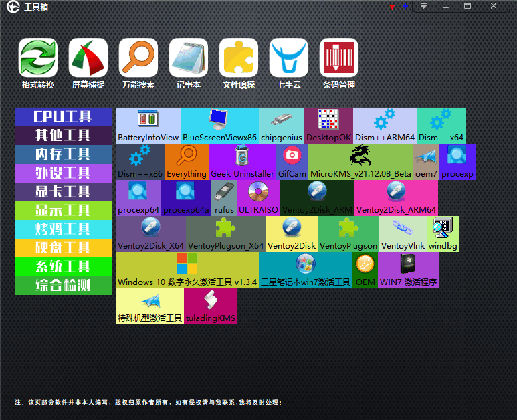This screenshot has height=420, width=517.
Task: Open the tuladingKMS tile
Action: click(x=211, y=306)
